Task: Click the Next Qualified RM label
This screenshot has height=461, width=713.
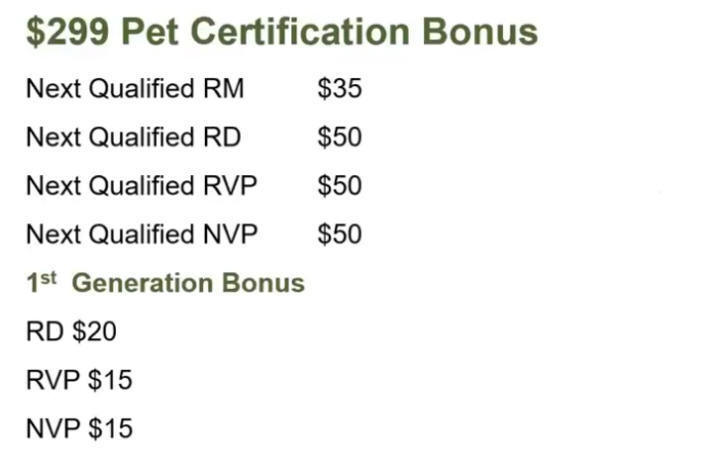Action: (135, 89)
